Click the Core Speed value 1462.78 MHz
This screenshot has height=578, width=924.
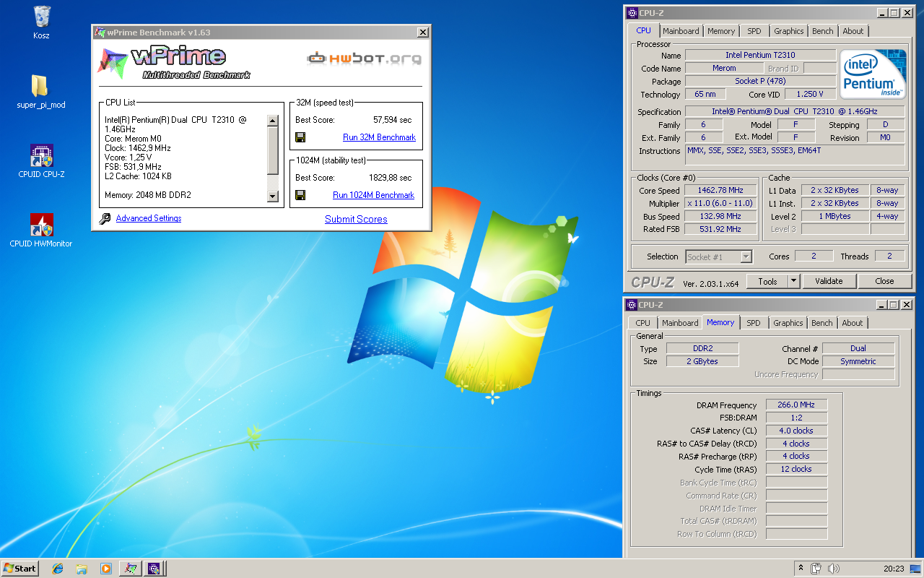720,191
